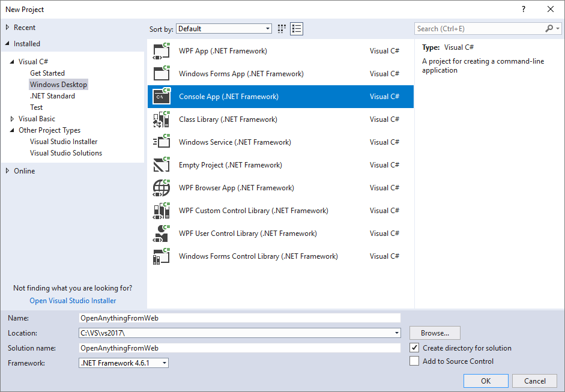
Task: Click the WPF Custom Control Library icon
Action: point(161,211)
